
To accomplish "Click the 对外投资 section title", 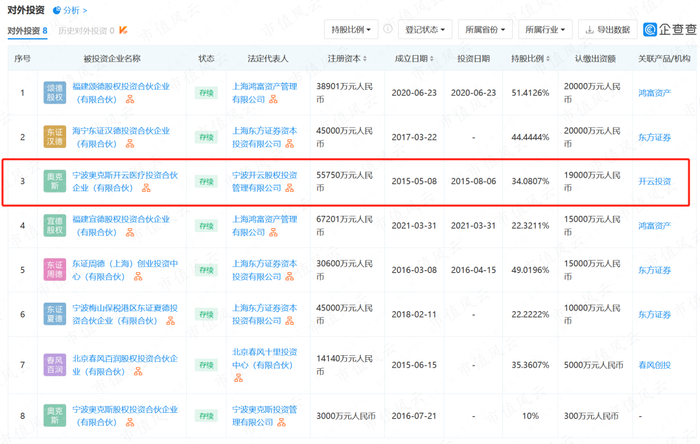I will [x=26, y=10].
